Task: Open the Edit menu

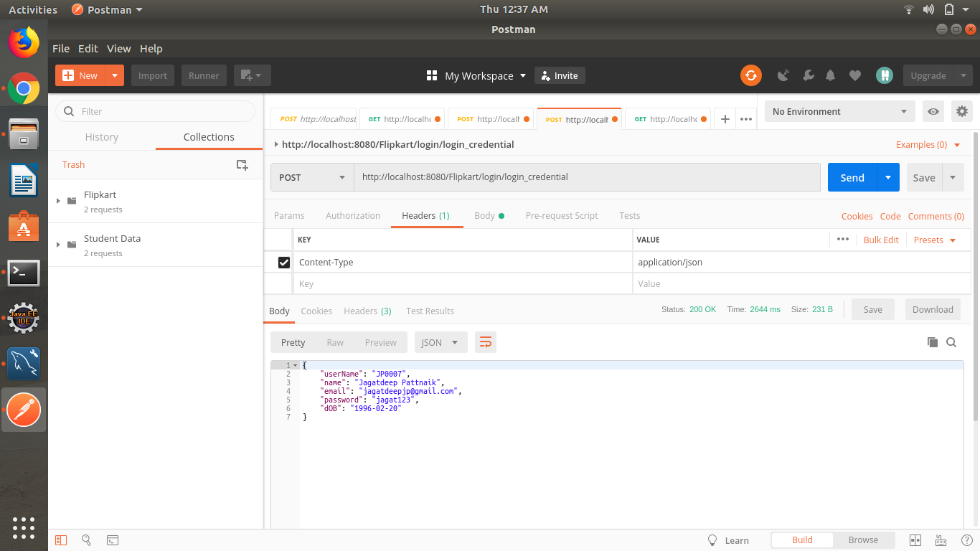Action: point(88,49)
